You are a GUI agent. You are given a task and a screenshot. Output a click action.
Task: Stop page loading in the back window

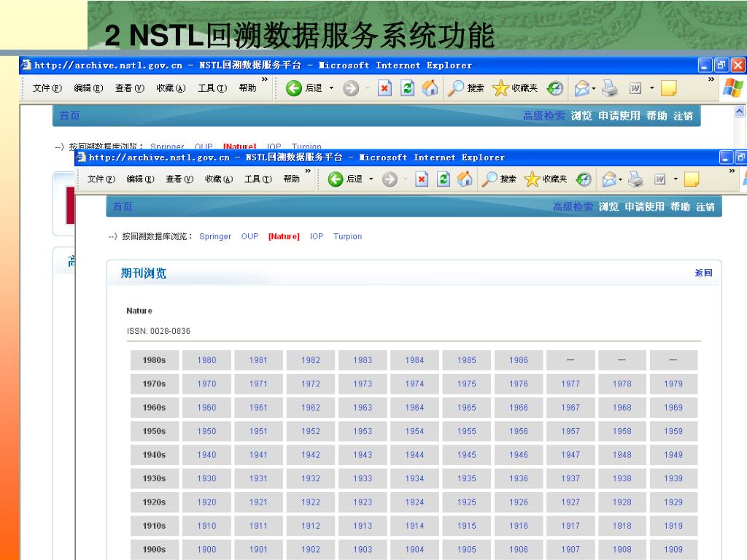384,88
